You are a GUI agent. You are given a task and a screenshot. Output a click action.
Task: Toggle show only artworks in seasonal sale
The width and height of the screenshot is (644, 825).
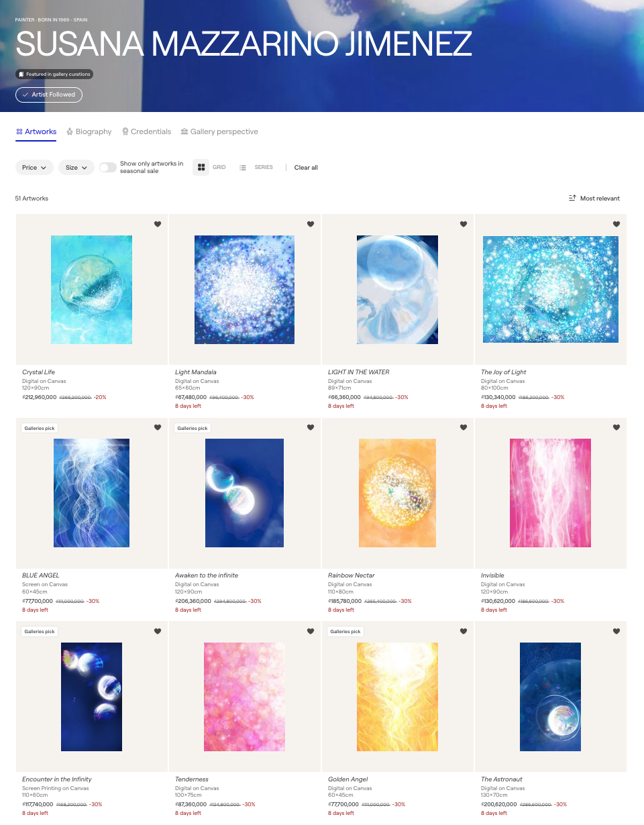point(108,168)
